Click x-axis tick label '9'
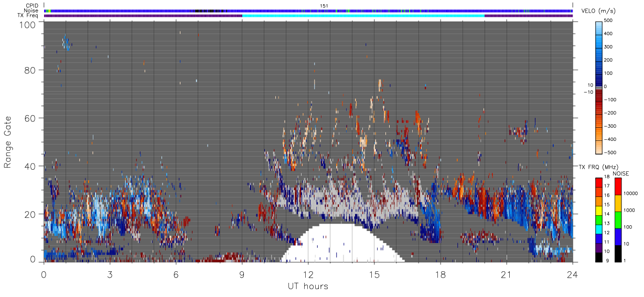 242,274
